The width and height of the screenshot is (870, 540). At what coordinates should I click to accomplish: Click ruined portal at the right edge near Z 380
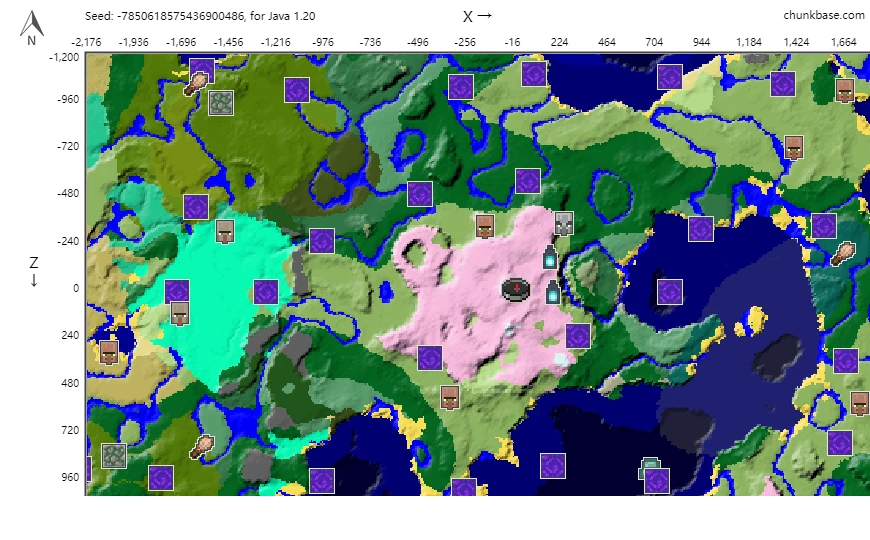click(846, 361)
